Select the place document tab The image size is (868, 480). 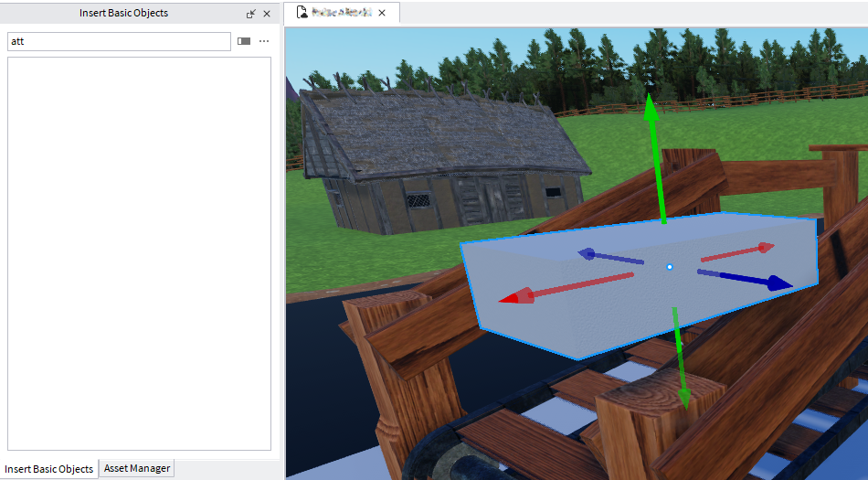(342, 13)
